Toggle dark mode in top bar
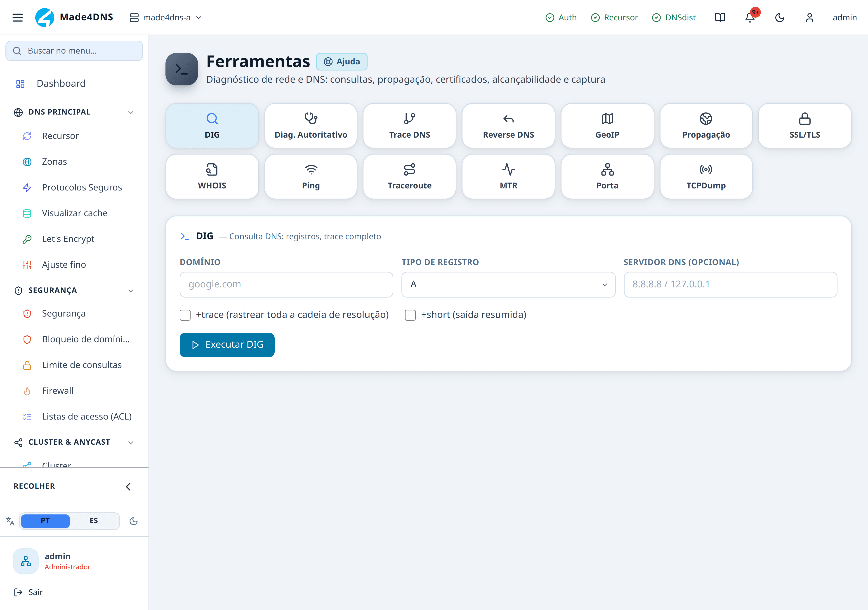The width and height of the screenshot is (868, 610). point(780,17)
